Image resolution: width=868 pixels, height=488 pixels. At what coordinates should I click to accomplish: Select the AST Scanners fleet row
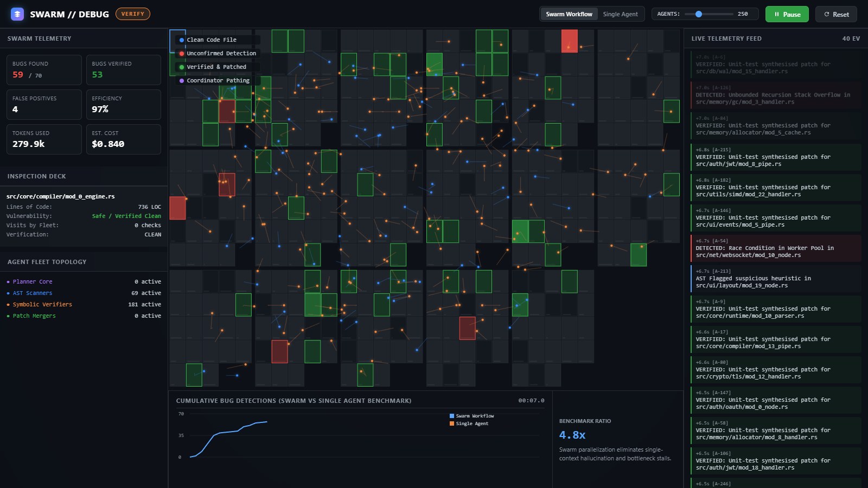tap(84, 293)
